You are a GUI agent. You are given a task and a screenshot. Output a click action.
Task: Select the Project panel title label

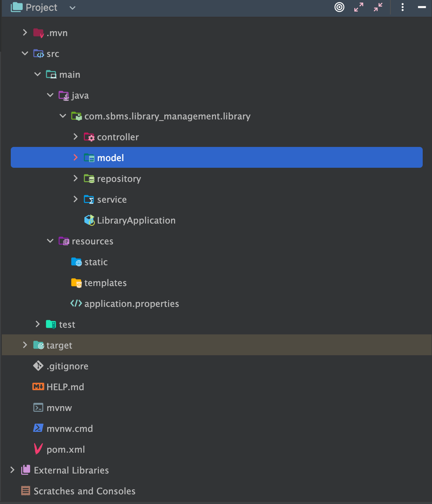(41, 8)
